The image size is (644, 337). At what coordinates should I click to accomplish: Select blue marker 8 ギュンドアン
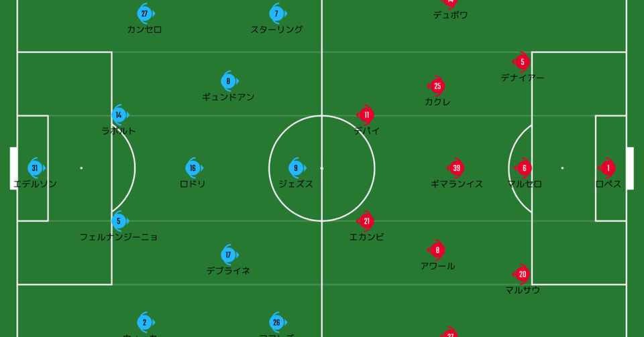pyautogui.click(x=229, y=81)
